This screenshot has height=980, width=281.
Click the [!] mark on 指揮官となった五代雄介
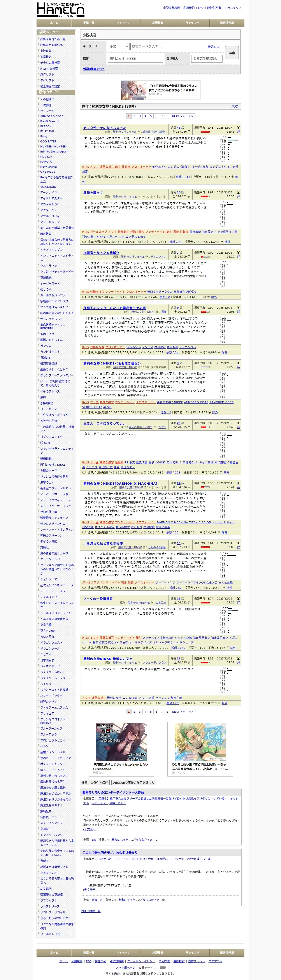point(238,252)
